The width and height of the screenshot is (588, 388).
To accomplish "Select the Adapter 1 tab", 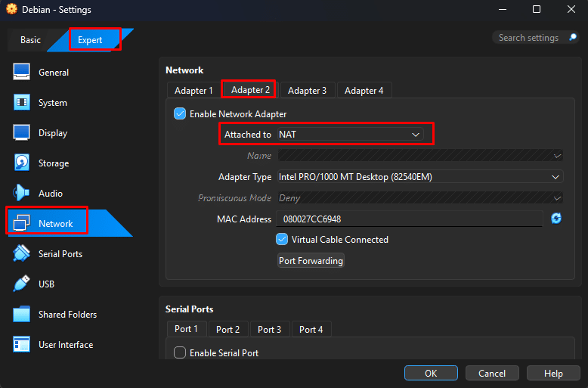I will point(193,91).
